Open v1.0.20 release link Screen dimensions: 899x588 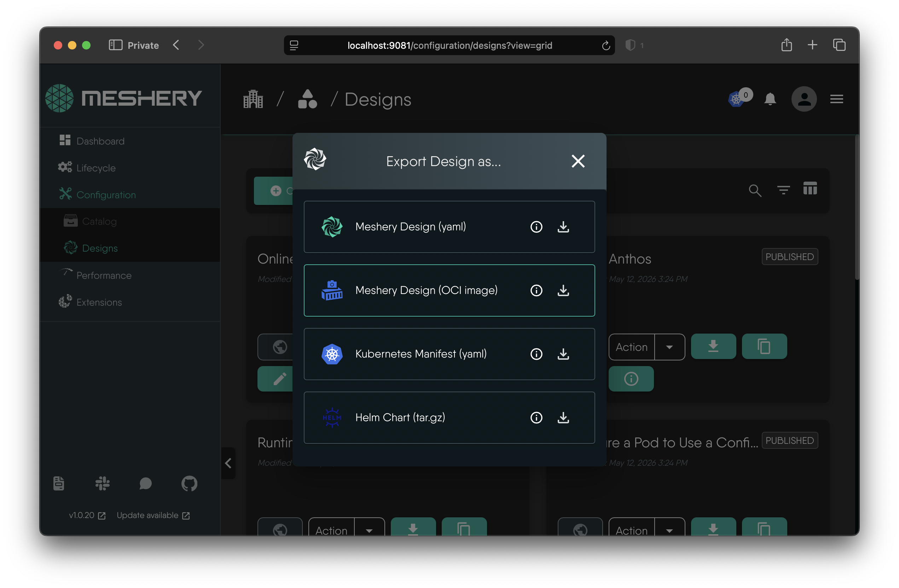tap(87, 516)
